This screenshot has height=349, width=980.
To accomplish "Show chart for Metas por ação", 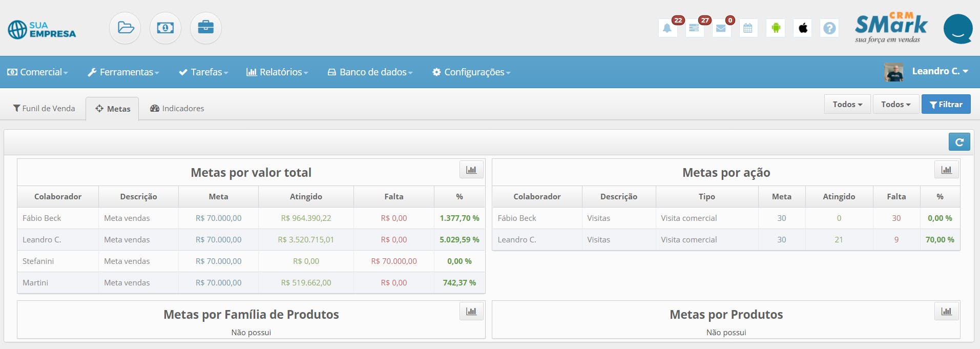I will (946, 170).
